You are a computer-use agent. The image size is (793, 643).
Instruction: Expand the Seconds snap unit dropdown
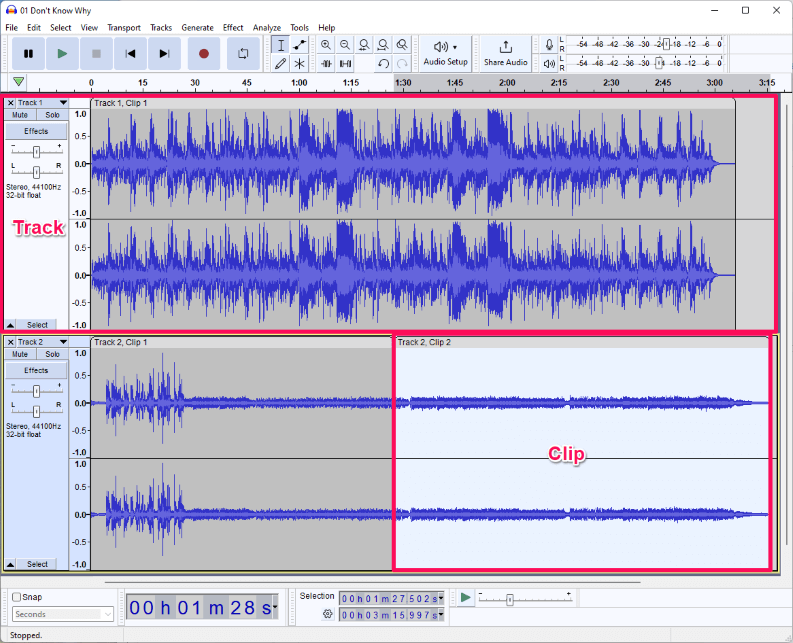[x=63, y=614]
